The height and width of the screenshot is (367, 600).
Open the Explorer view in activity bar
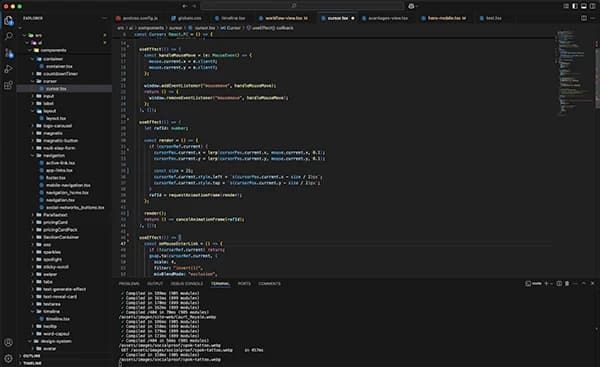8,20
